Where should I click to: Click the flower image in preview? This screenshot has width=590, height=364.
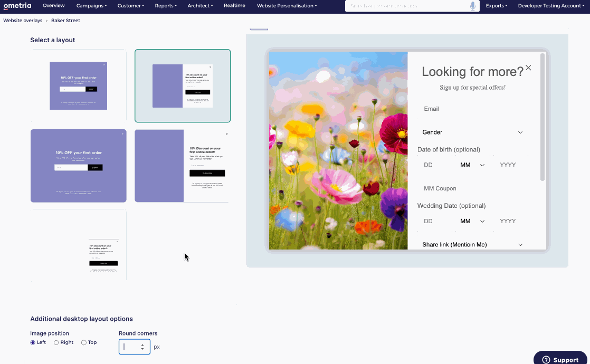point(338,150)
